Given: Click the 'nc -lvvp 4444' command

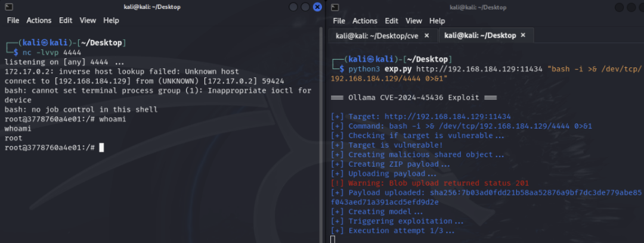Looking at the screenshot, I should click(52, 52).
